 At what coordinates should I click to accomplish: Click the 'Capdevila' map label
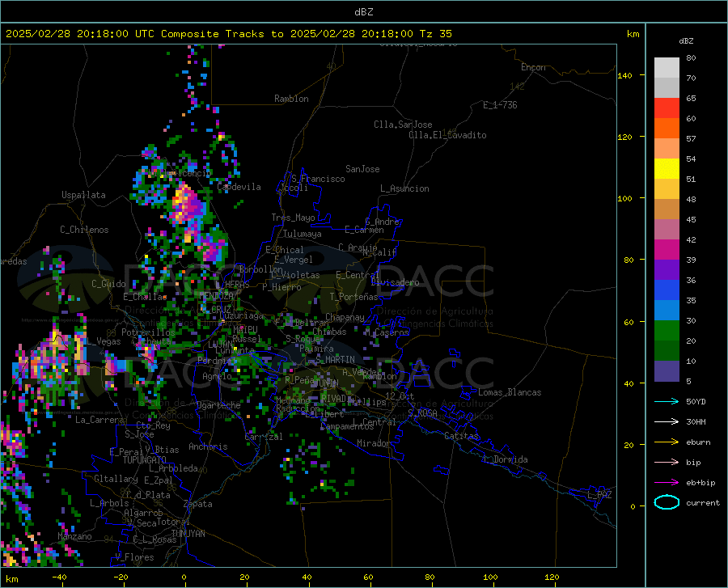coord(239,187)
